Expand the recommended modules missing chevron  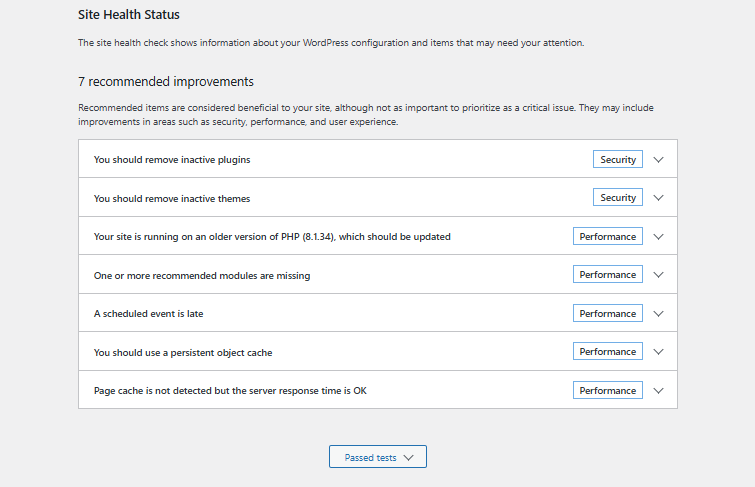pos(658,275)
